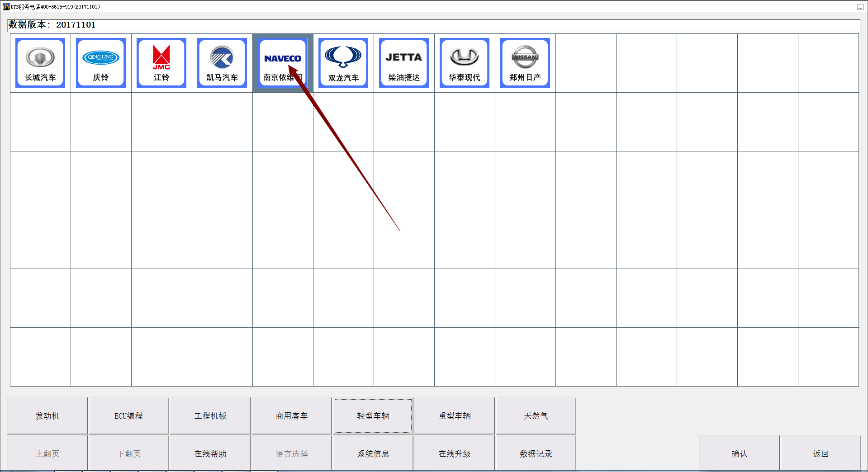Open the 商用客车 category
Viewport: 868px width, 472px height.
tap(292, 416)
